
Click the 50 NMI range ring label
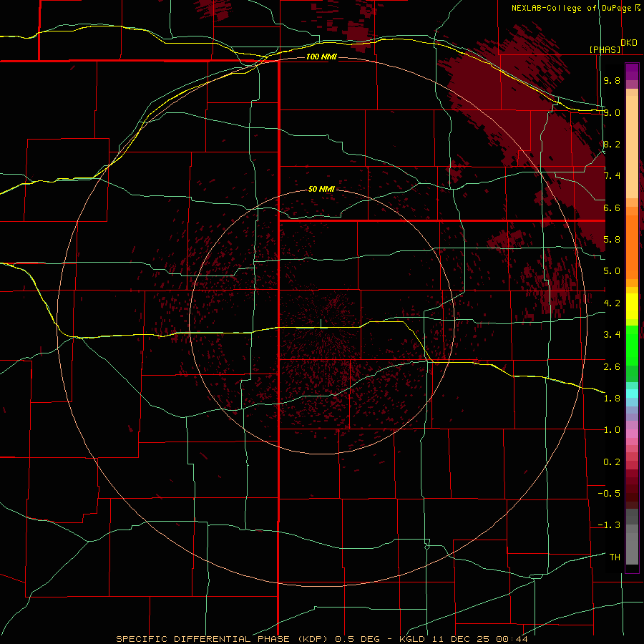click(321, 190)
